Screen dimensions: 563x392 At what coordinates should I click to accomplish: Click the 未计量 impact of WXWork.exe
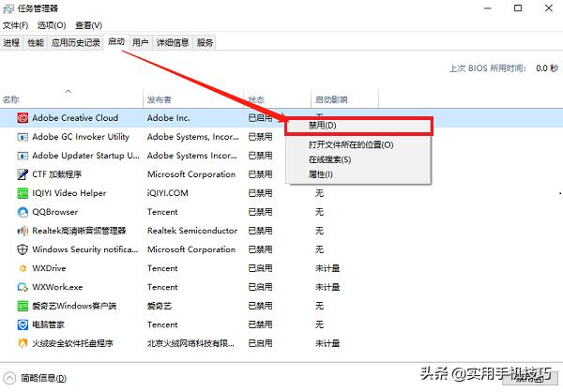pyautogui.click(x=327, y=287)
